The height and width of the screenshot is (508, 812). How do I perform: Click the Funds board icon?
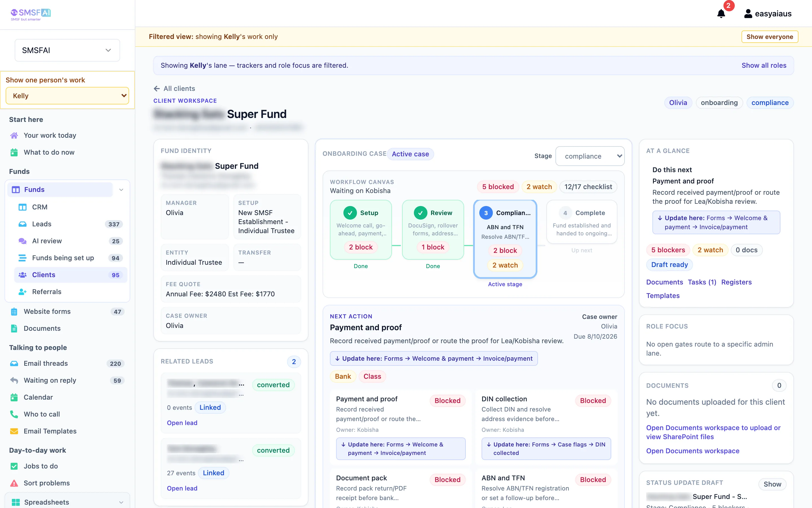[16, 189]
